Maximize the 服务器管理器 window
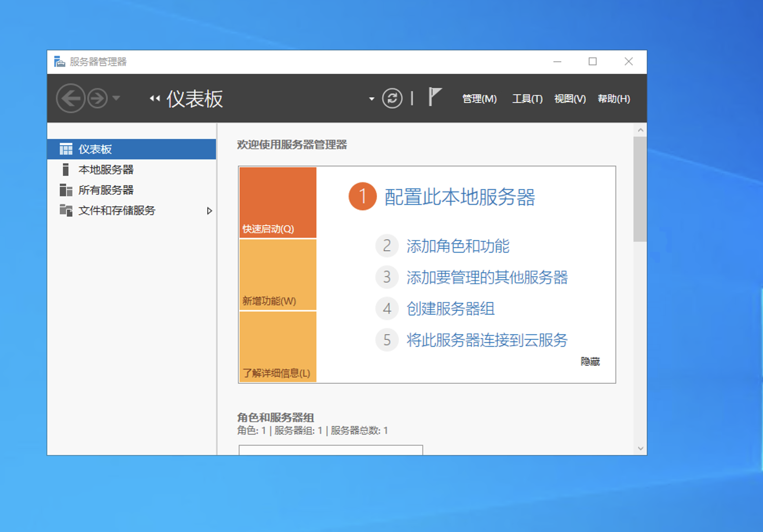The image size is (763, 532). click(593, 62)
